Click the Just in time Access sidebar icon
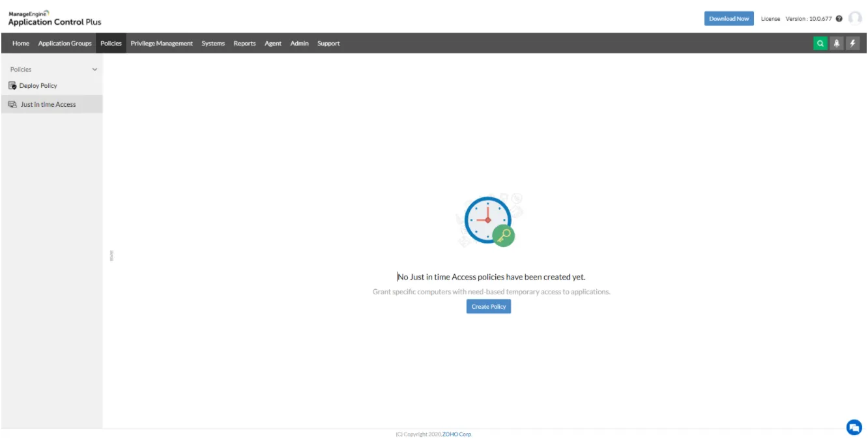This screenshot has width=868, height=439. coord(11,104)
